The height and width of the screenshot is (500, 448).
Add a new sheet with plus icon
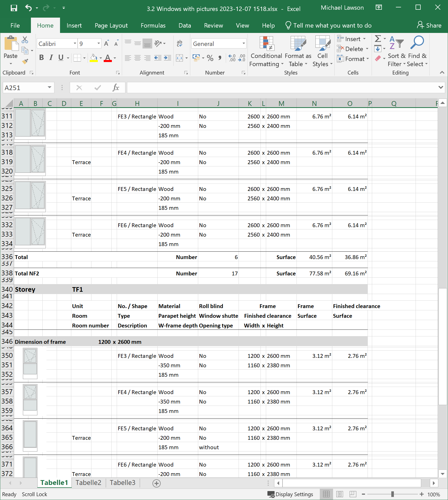(x=156, y=483)
